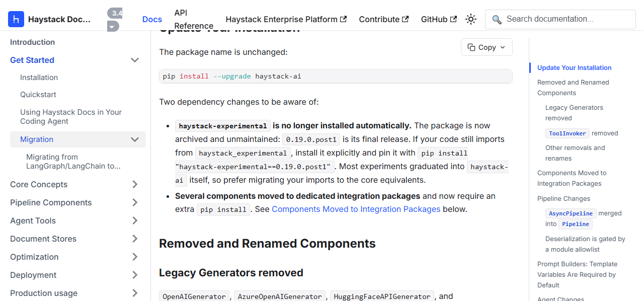Expand the Deployment chevron
Image resolution: width=644 pixels, height=301 pixels.
point(135,275)
